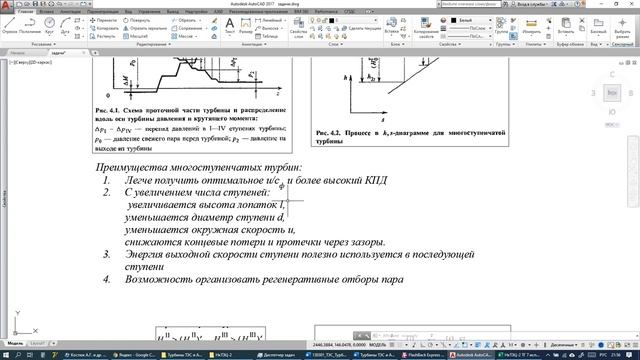The image size is (640, 360).
Task: Click the Перенести (Move) tool
Action: tap(104, 20)
